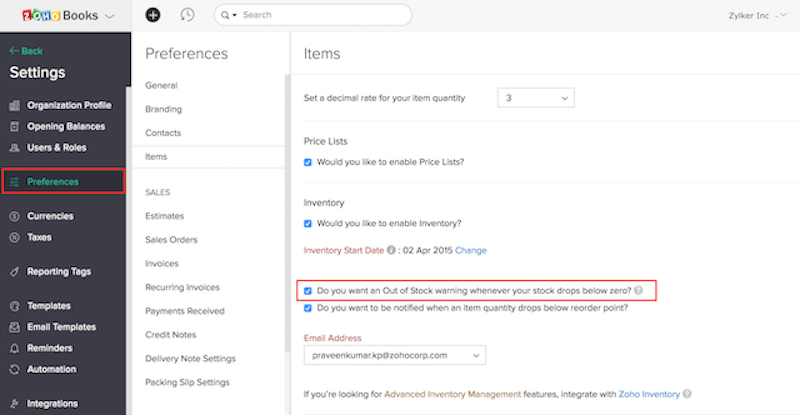Screen dimensions: 800x415
Task: Click the Reminders bell icon
Action: click(x=15, y=348)
